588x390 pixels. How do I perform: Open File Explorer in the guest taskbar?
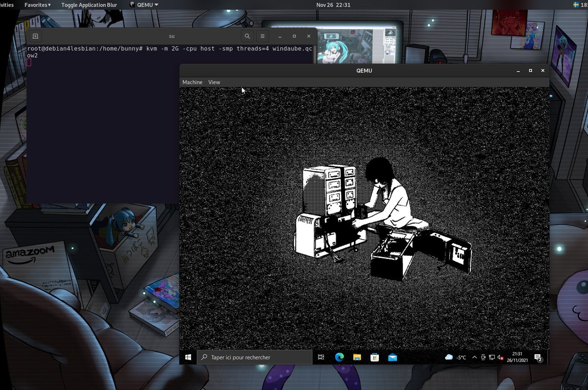(x=357, y=357)
